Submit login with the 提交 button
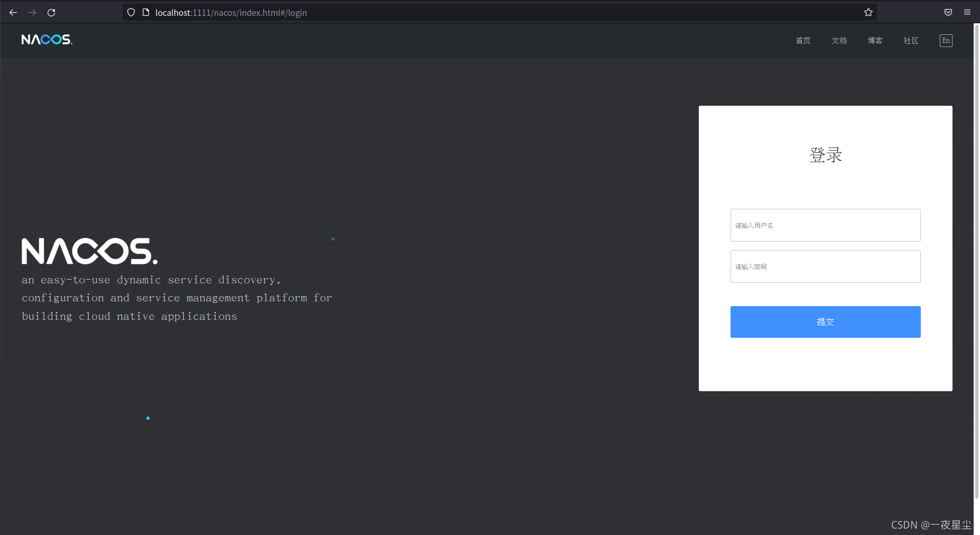 pyautogui.click(x=826, y=322)
